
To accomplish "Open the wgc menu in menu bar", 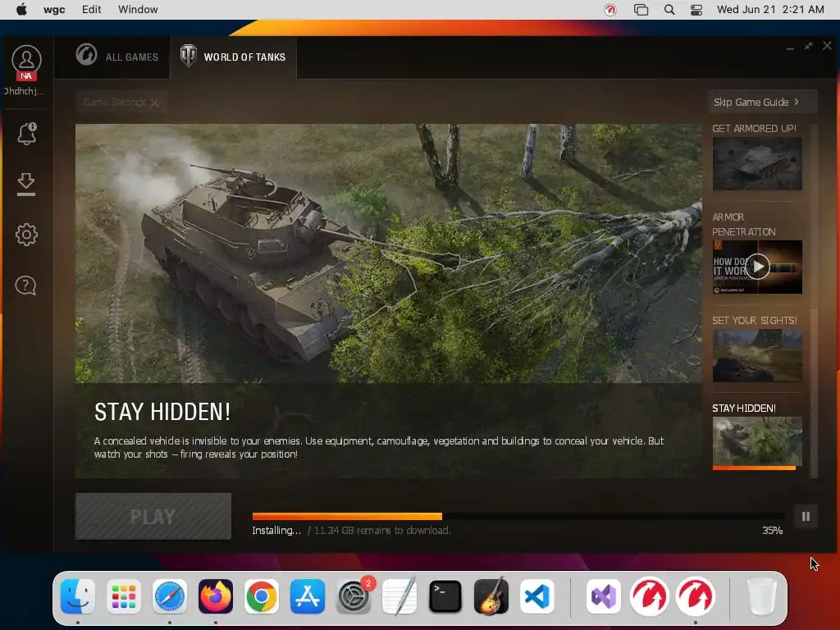I will point(54,10).
